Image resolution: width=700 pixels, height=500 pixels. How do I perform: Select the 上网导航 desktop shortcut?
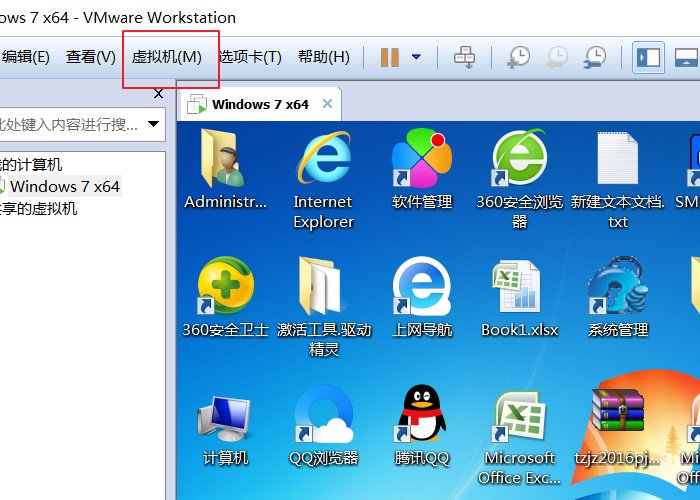point(422,297)
